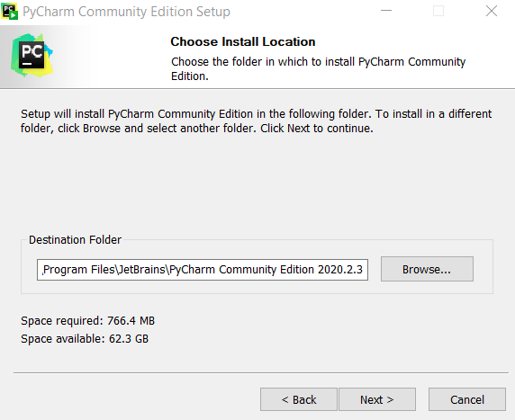515x420 pixels.
Task: Click the 'PyCharm Community Edition Setup' title text
Action: tap(126, 12)
